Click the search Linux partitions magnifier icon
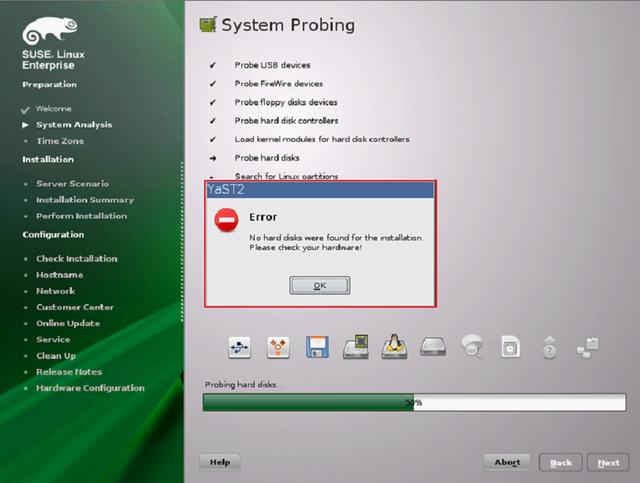The image size is (640, 483). 472,346
